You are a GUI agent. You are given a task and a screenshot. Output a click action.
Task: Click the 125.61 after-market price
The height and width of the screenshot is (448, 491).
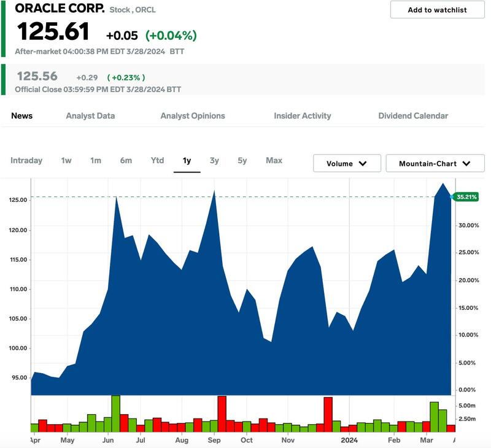53,31
